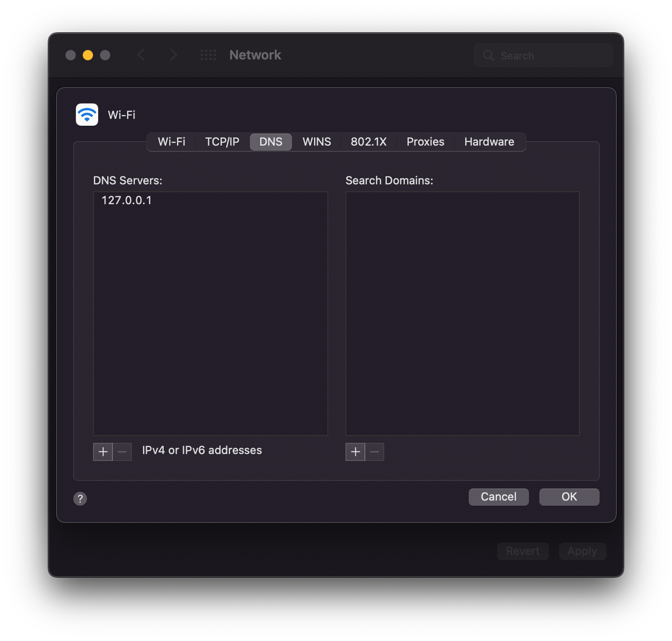Click the minus button under Search Domains

pyautogui.click(x=374, y=451)
